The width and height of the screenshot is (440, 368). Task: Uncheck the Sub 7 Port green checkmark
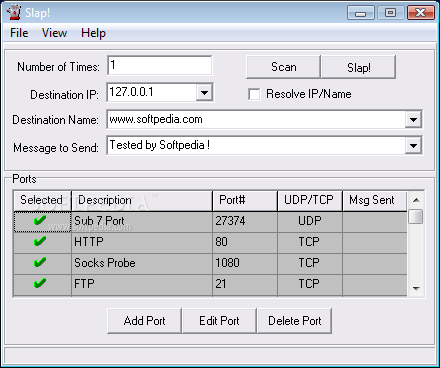(40, 221)
